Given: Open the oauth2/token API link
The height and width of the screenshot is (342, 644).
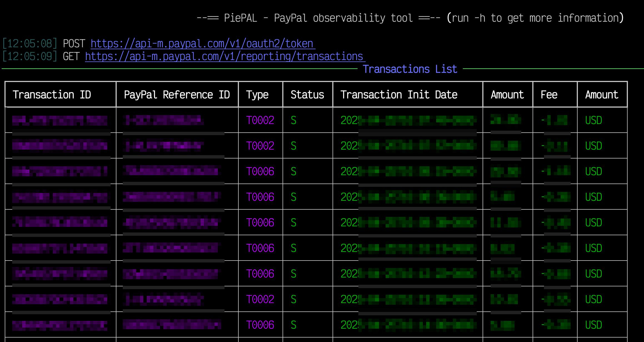Looking at the screenshot, I should (203, 44).
